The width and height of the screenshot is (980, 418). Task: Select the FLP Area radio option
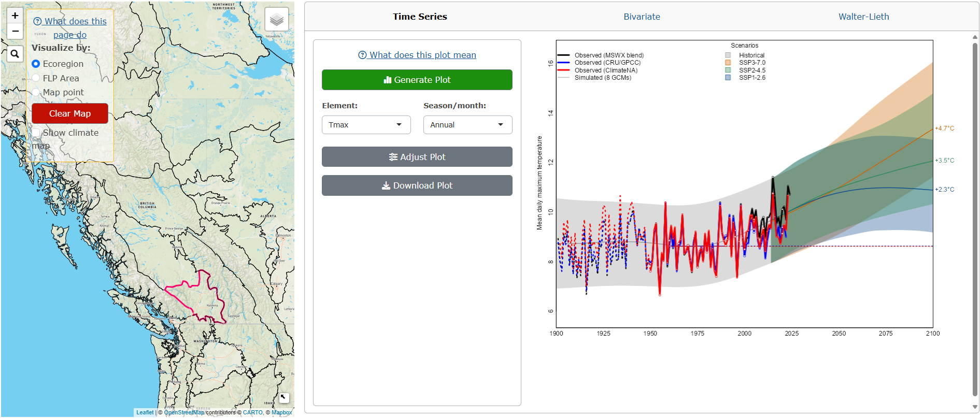tap(36, 78)
